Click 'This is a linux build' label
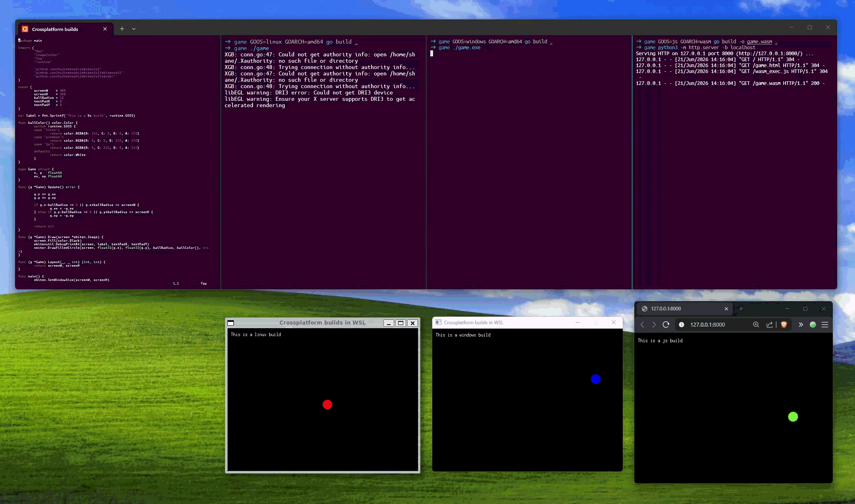 pyautogui.click(x=256, y=335)
